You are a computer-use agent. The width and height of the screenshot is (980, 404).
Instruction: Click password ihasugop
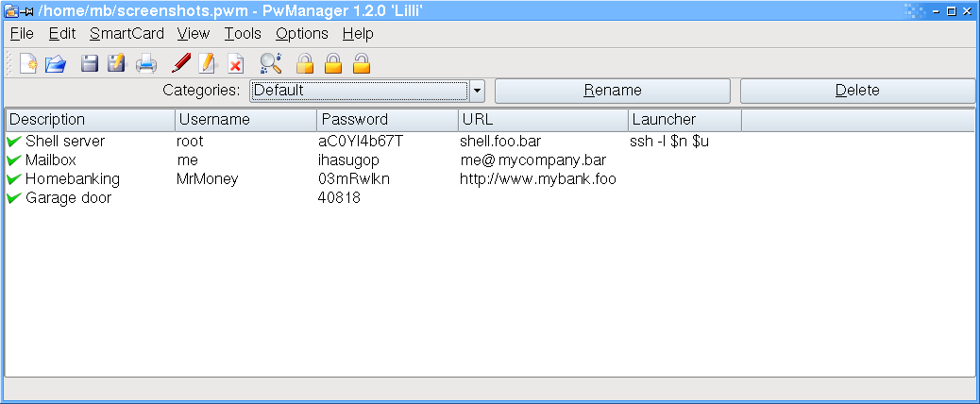pos(348,160)
